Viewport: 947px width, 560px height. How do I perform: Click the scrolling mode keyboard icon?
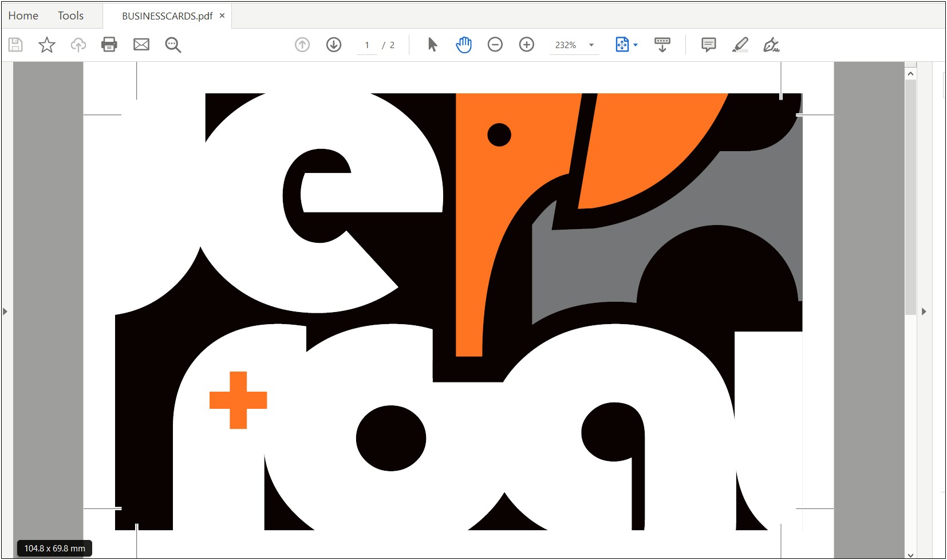[x=662, y=45]
